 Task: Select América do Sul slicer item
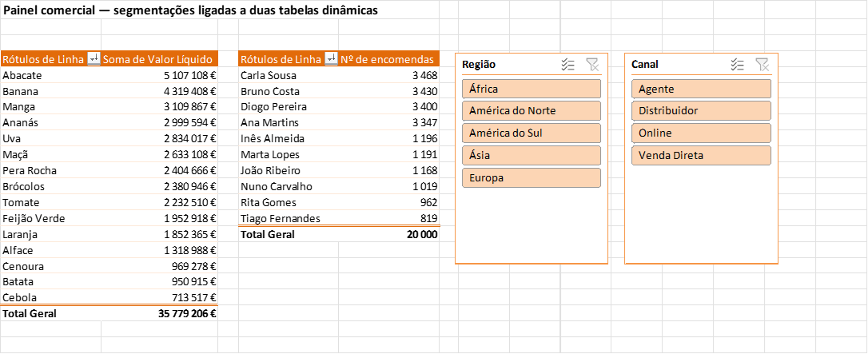pos(532,133)
